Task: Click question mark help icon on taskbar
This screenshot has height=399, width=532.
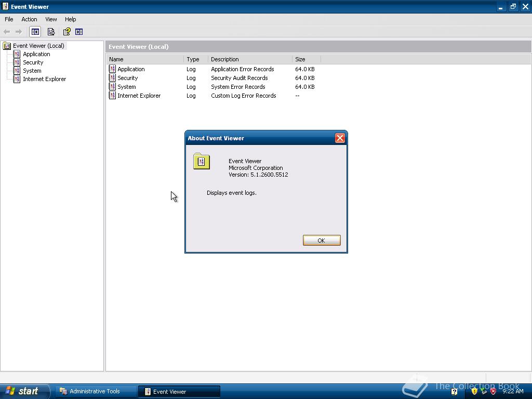Action: [x=454, y=392]
